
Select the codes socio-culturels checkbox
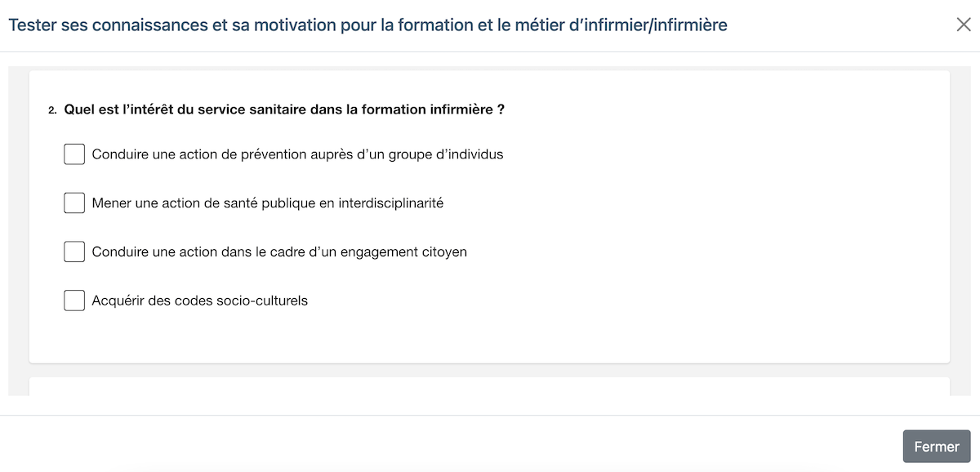point(74,301)
